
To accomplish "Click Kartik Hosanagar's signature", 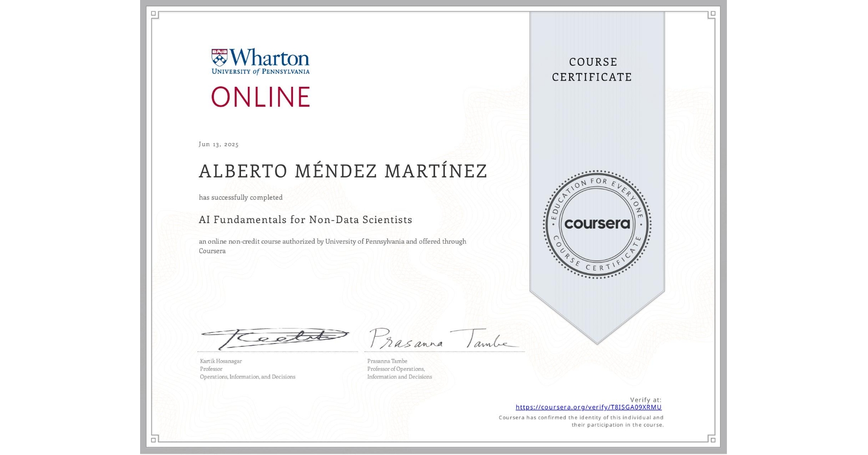I will pyautogui.click(x=275, y=338).
